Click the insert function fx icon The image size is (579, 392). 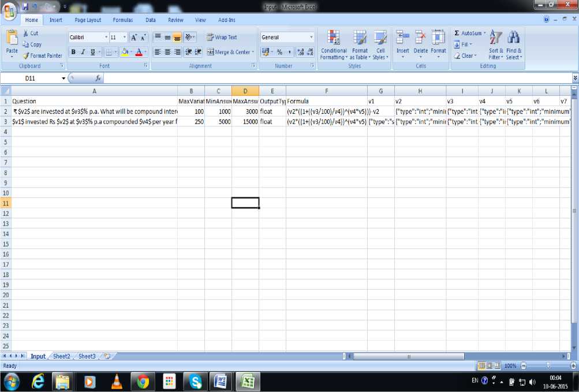coord(98,79)
